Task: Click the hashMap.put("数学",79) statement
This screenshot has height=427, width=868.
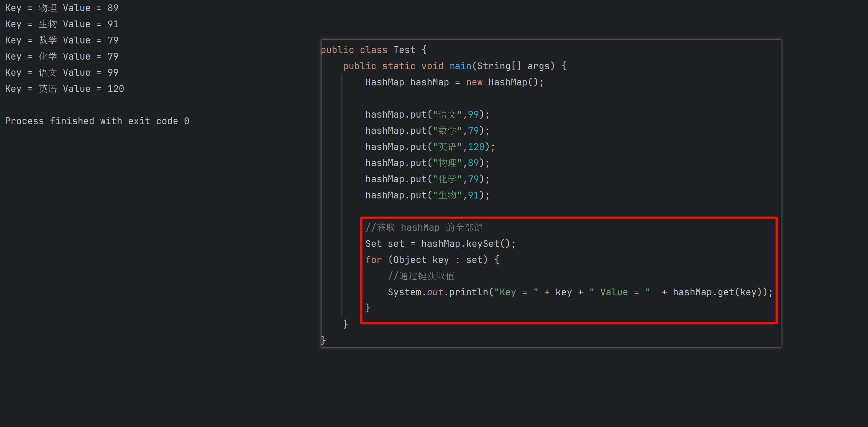Action: point(427,131)
